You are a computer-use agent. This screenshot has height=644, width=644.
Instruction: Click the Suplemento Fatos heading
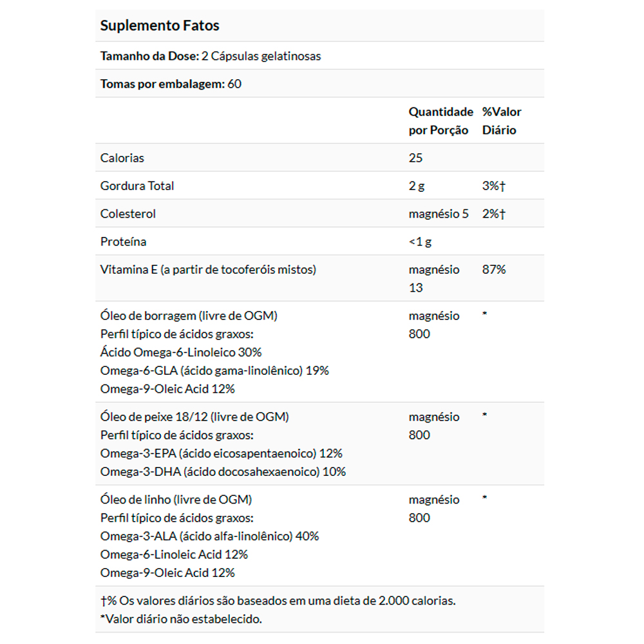click(x=160, y=26)
